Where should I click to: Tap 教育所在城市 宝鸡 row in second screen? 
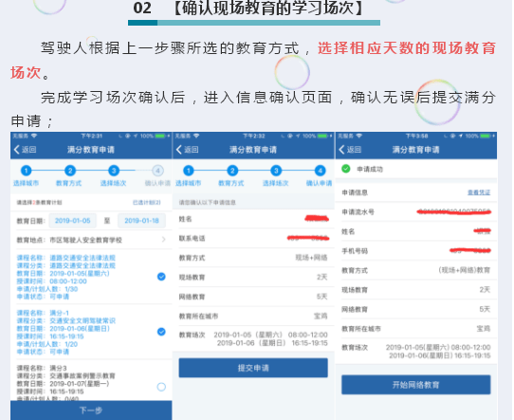point(253,316)
